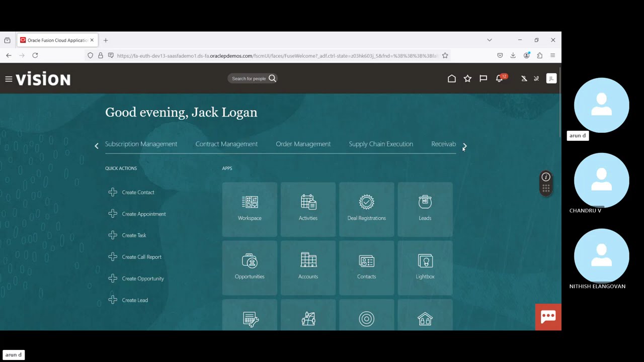Open the Firefox account icon

point(526,55)
